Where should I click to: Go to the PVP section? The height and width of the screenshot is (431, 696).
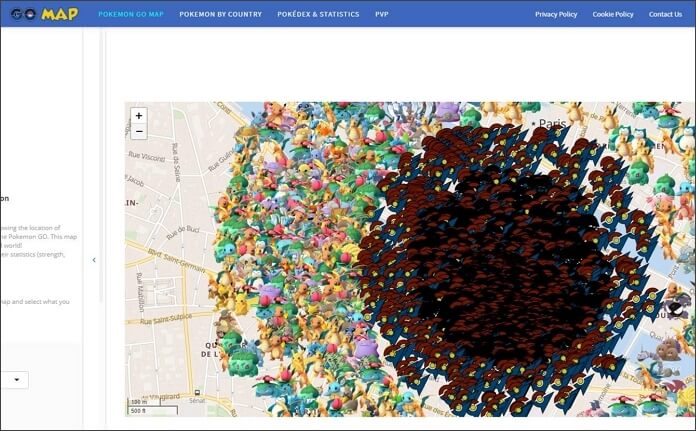point(382,14)
